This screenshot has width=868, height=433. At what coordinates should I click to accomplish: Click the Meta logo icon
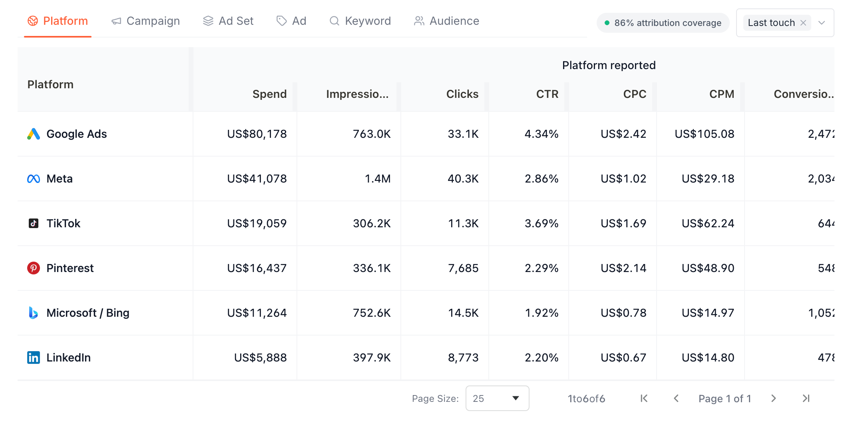pos(34,179)
